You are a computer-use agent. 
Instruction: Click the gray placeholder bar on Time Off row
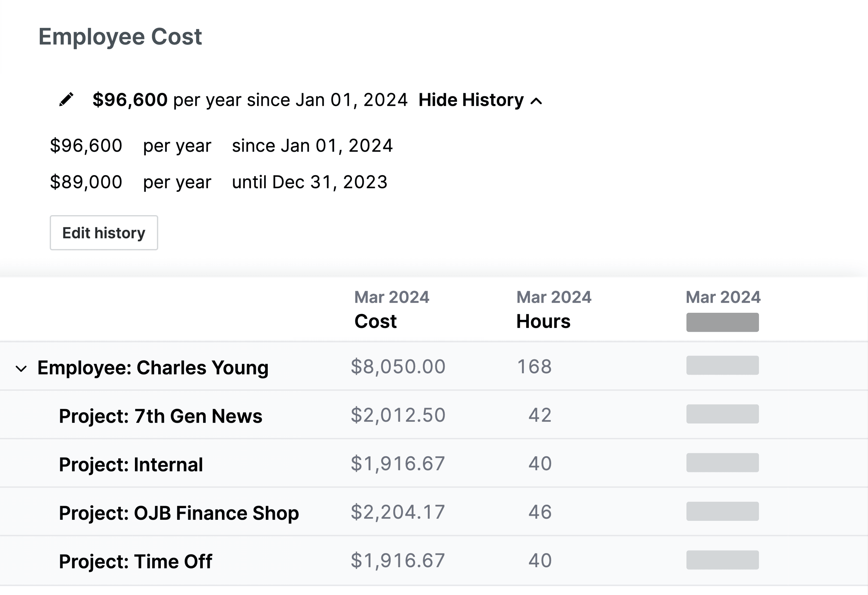point(722,560)
